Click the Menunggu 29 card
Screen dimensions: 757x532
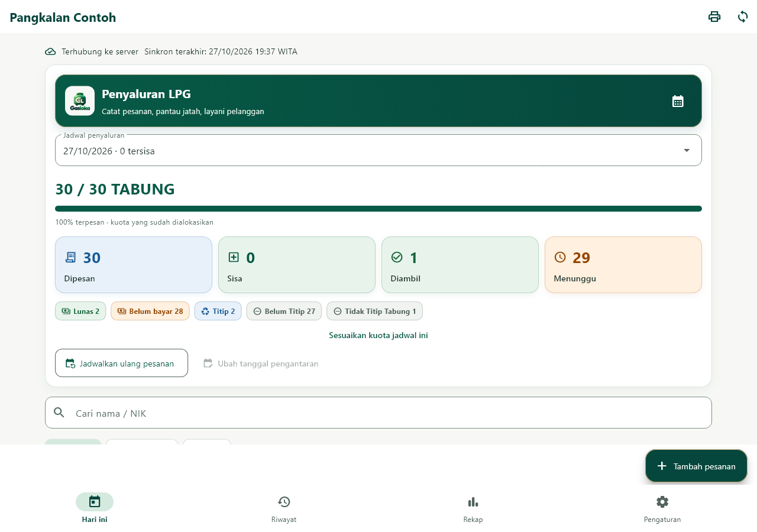click(x=623, y=265)
